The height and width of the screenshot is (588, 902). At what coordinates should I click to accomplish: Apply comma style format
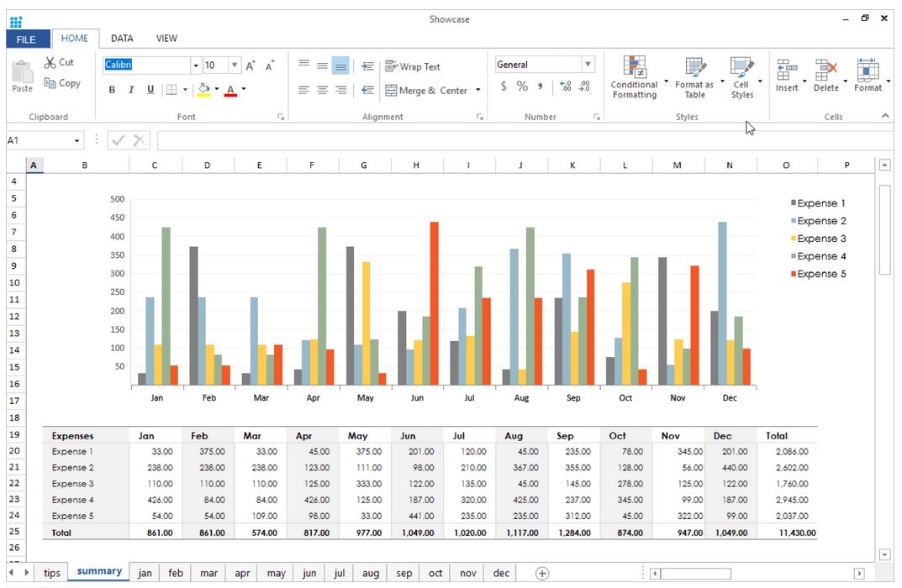point(541,87)
